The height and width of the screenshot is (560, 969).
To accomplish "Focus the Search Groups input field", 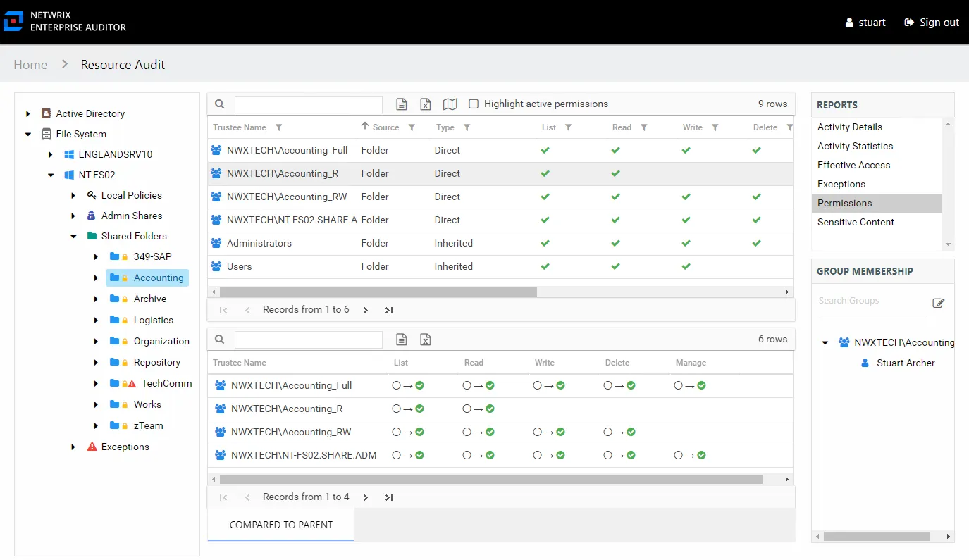I will [x=872, y=301].
